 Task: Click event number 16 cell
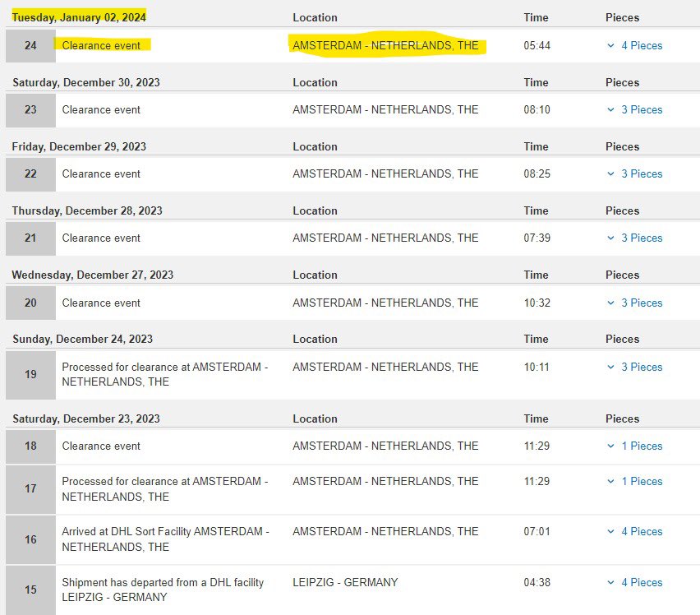pos(30,539)
